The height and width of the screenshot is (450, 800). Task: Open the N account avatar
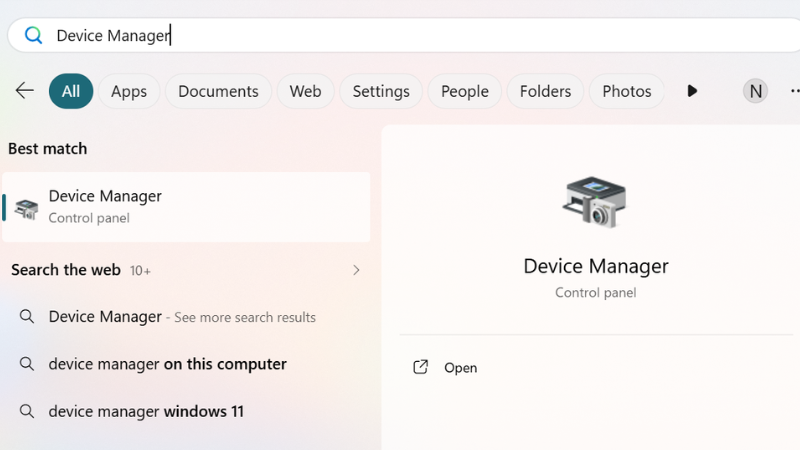pyautogui.click(x=756, y=91)
